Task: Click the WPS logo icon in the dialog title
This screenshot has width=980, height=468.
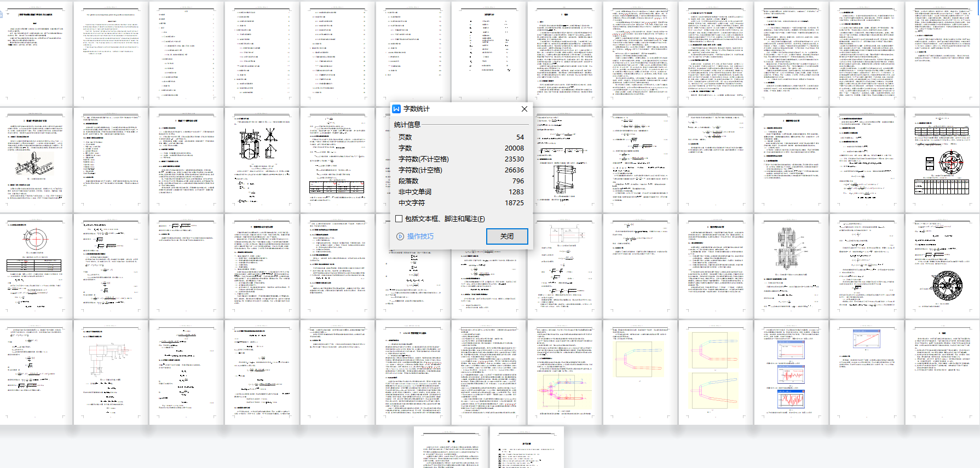Action: pos(396,109)
